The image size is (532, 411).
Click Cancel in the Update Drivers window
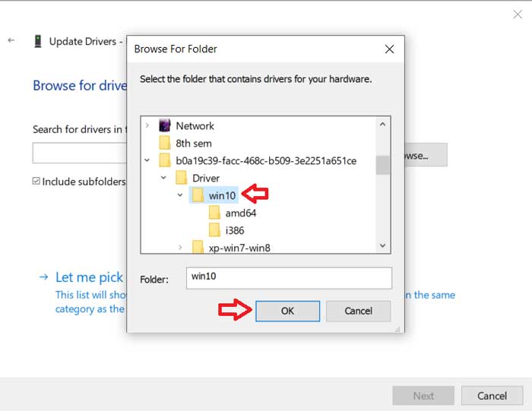click(492, 396)
